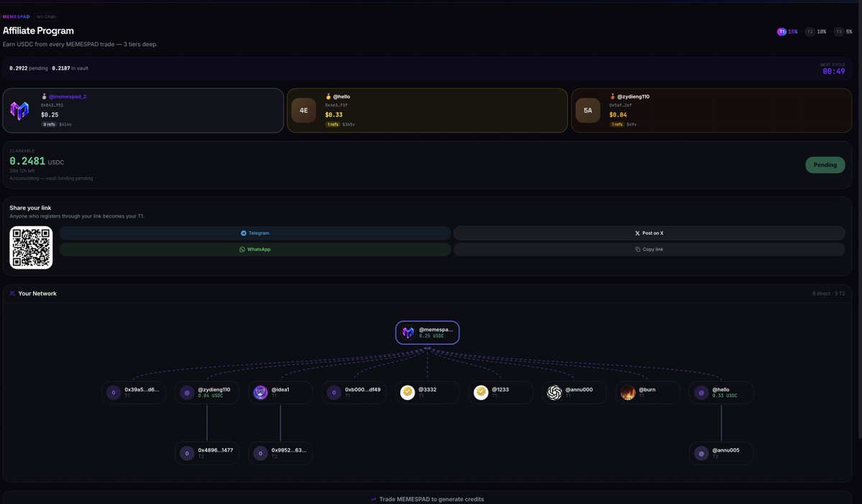Click the Your Network people icon
This screenshot has height=504, width=862.
(x=12, y=294)
